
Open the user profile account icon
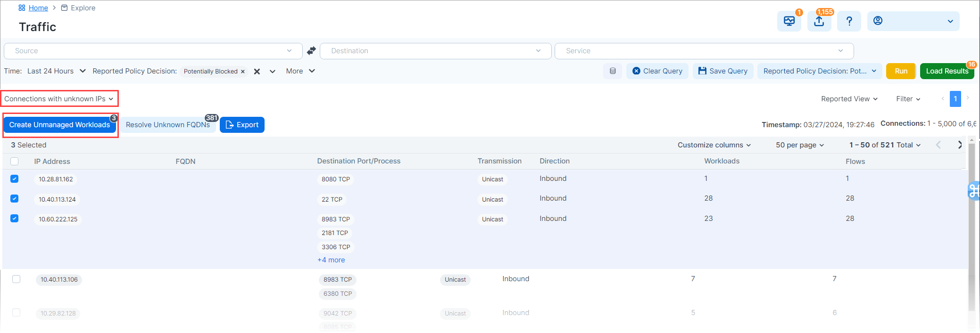point(878,21)
